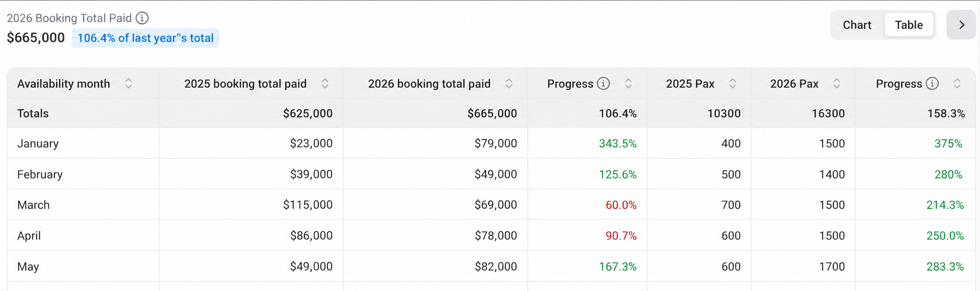Click the $665,000 headline amount
Image resolution: width=980 pixels, height=291 pixels.
point(36,38)
